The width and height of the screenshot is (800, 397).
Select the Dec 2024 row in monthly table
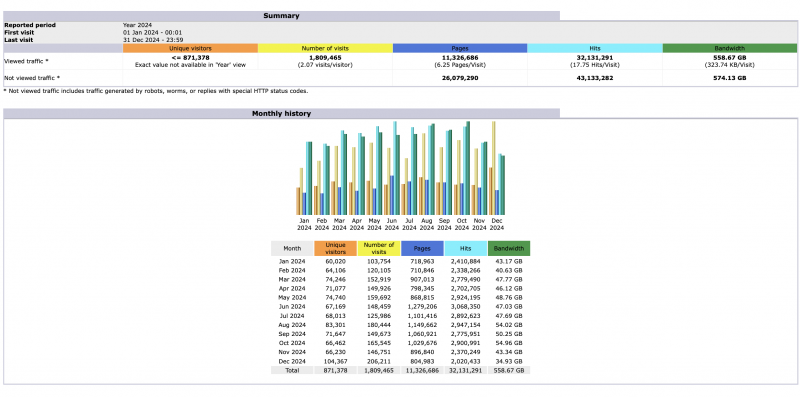coord(401,361)
